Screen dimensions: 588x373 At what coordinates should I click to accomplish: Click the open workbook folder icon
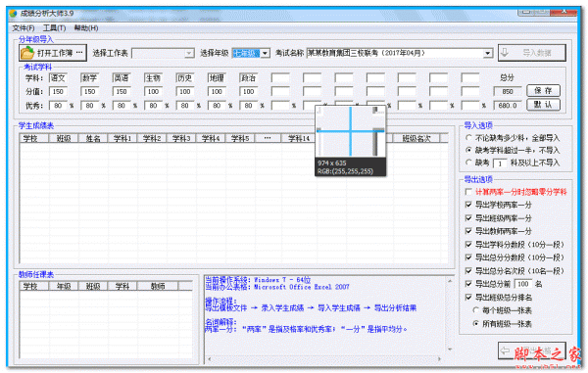27,53
